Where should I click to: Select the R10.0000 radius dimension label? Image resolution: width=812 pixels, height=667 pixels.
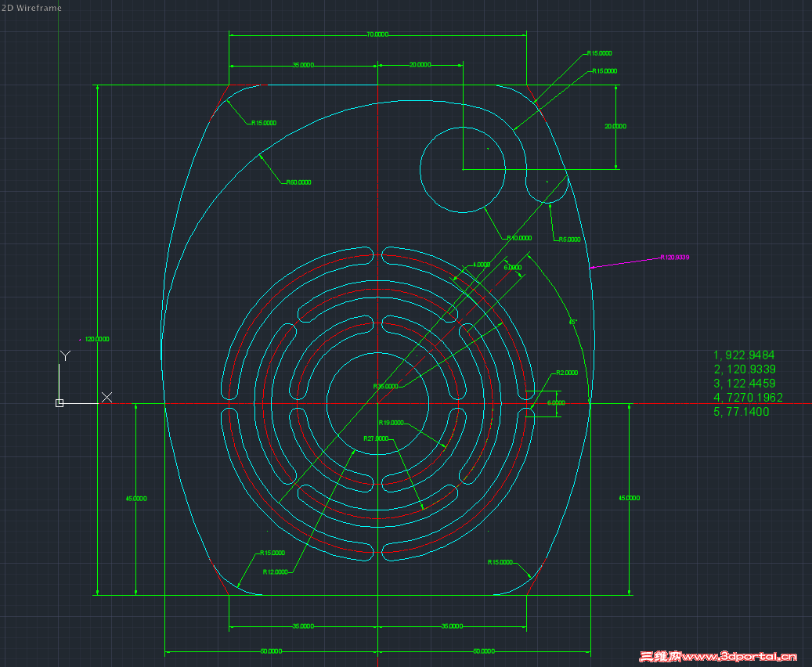[x=519, y=238]
